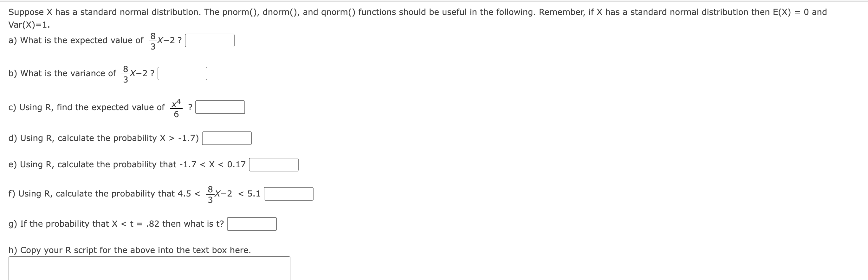Click the part b variance question text
The image size is (868, 280).
pyautogui.click(x=64, y=73)
